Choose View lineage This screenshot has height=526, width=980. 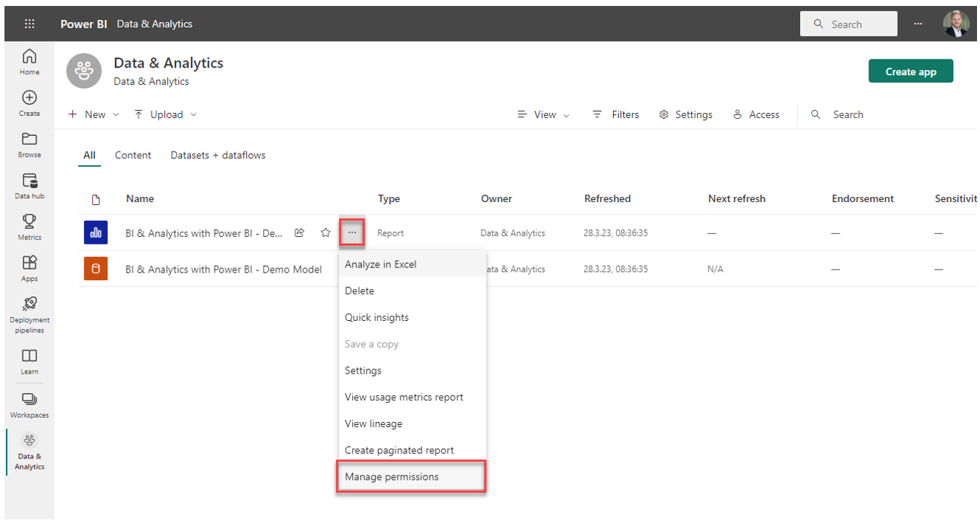(x=412, y=423)
